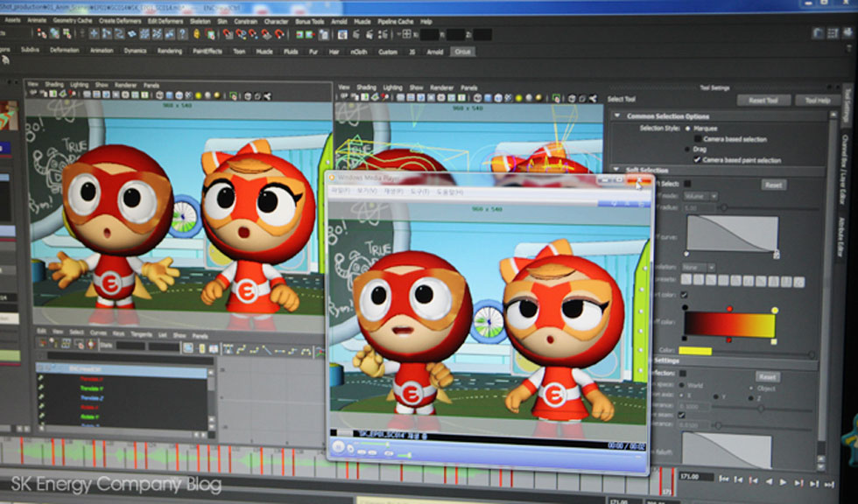The height and width of the screenshot is (504, 858).
Task: Collapse the Common Selection Options section
Action: (617, 116)
